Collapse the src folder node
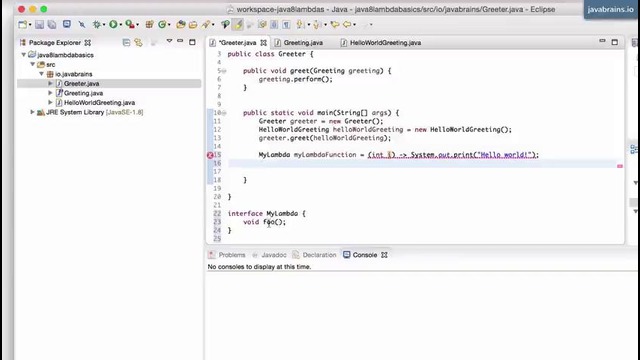This screenshot has width=640, height=360. (33, 64)
